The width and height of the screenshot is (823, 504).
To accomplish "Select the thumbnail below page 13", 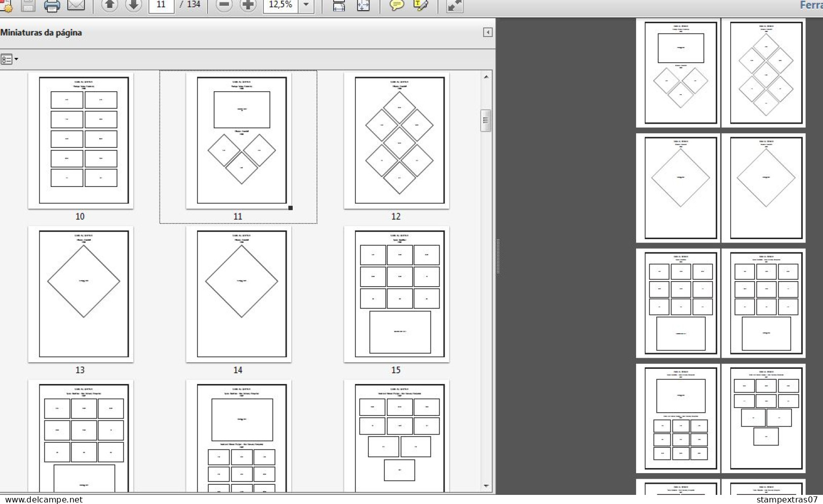I will click(x=81, y=436).
